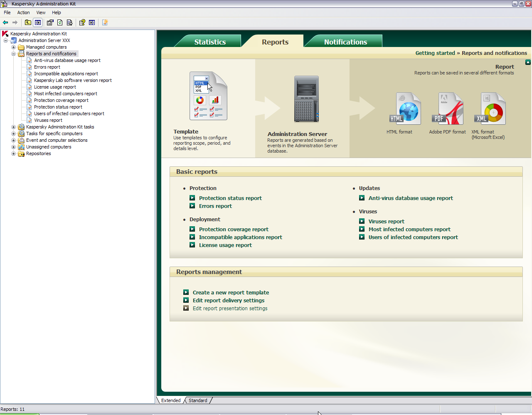This screenshot has width=532, height=415.
Task: Click the XML format icon
Action: (x=490, y=109)
